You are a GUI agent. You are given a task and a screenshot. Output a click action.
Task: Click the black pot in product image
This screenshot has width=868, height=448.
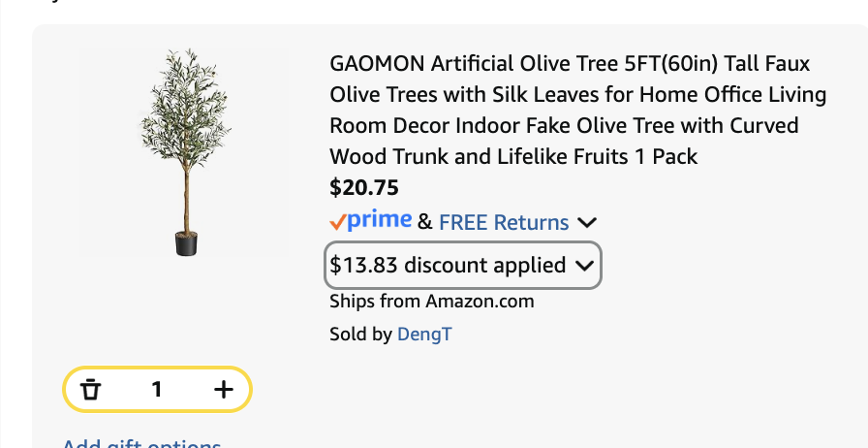coord(186,243)
